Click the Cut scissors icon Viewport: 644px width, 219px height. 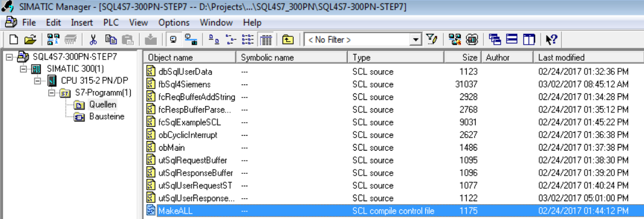93,40
